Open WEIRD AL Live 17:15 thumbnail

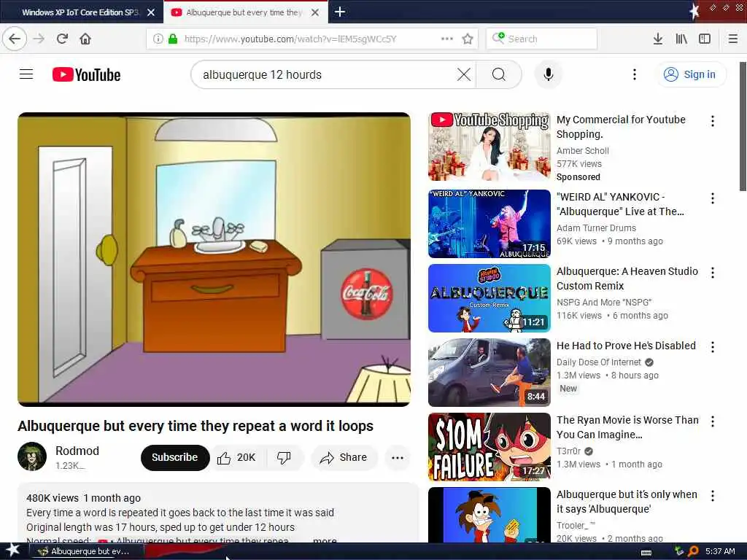coord(489,224)
